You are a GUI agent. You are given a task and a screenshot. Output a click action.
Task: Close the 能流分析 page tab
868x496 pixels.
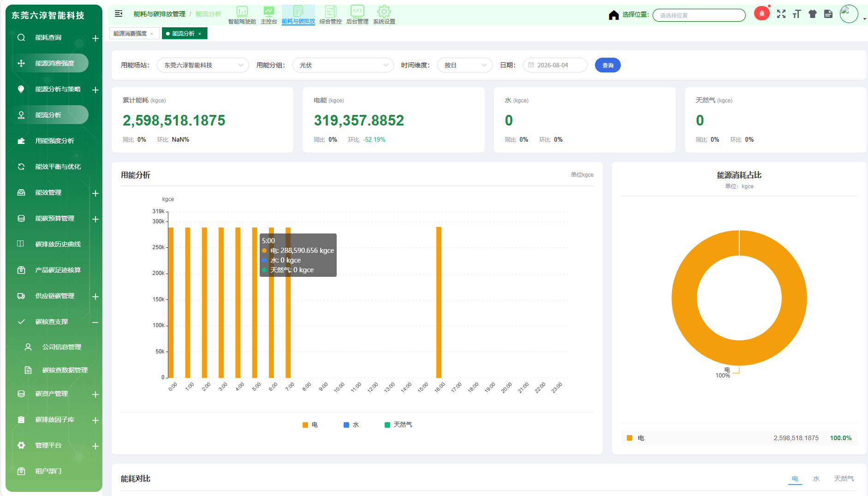click(x=200, y=34)
